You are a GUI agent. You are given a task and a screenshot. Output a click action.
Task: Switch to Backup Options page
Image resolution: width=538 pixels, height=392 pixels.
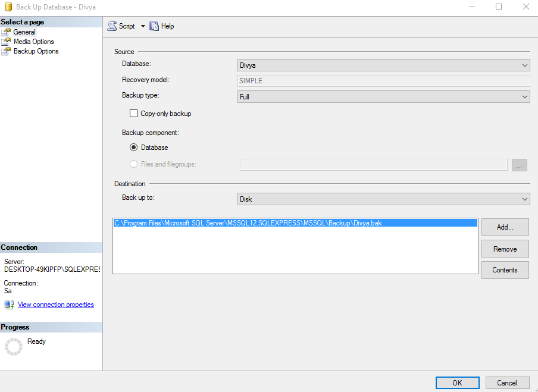pyautogui.click(x=36, y=51)
